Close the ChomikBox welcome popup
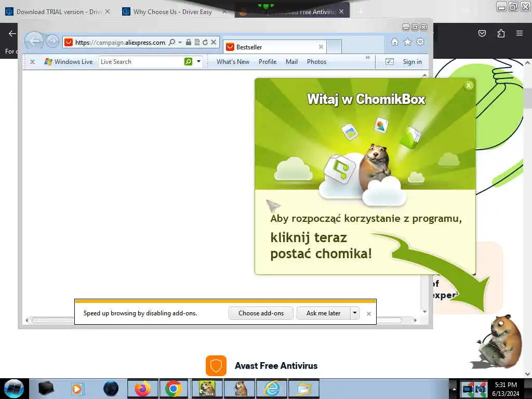The height and width of the screenshot is (399, 532). (469, 86)
